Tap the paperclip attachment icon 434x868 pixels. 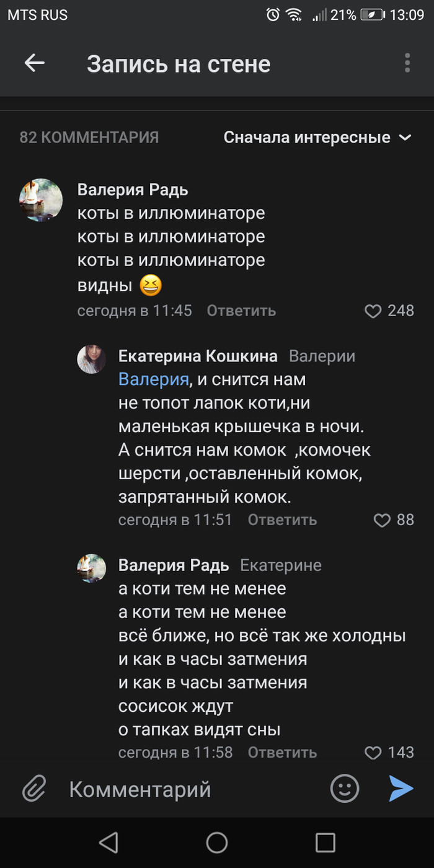pos(35,789)
